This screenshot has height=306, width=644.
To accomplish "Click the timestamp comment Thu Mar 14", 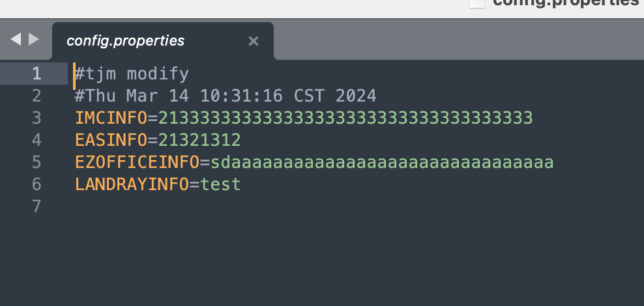I will point(226,96).
